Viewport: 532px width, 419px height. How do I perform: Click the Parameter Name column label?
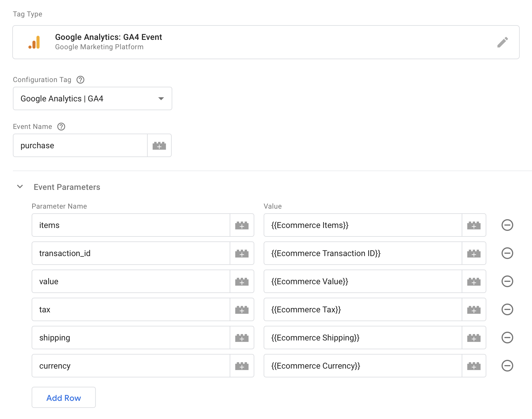[59, 206]
